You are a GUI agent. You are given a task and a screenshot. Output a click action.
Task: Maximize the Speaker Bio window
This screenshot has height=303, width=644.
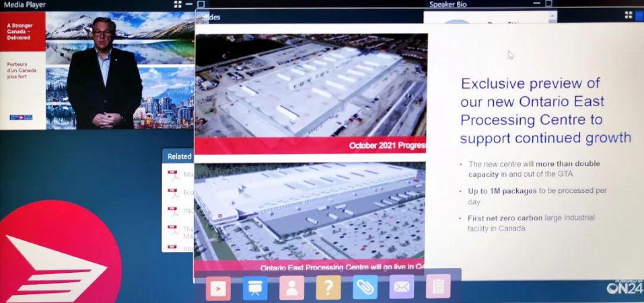tap(548, 3)
